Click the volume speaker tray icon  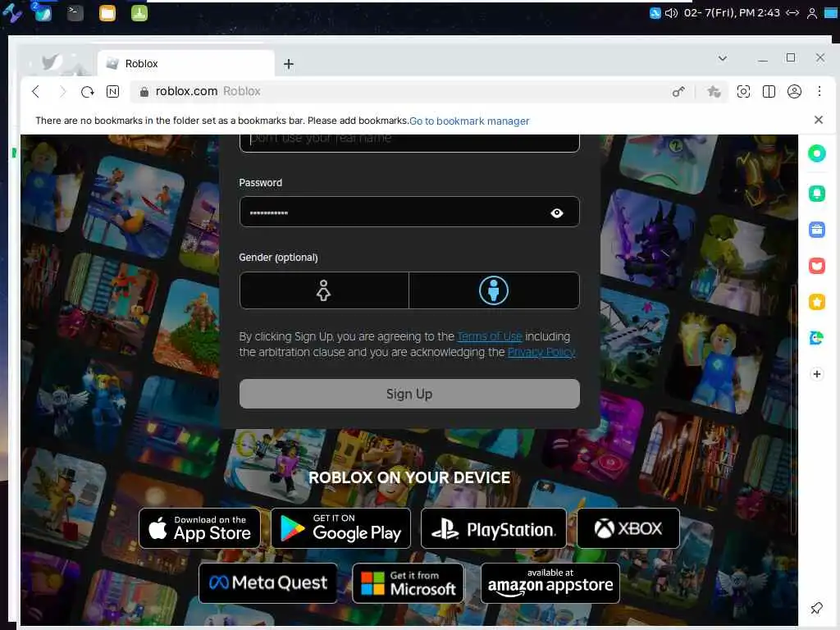pyautogui.click(x=671, y=13)
